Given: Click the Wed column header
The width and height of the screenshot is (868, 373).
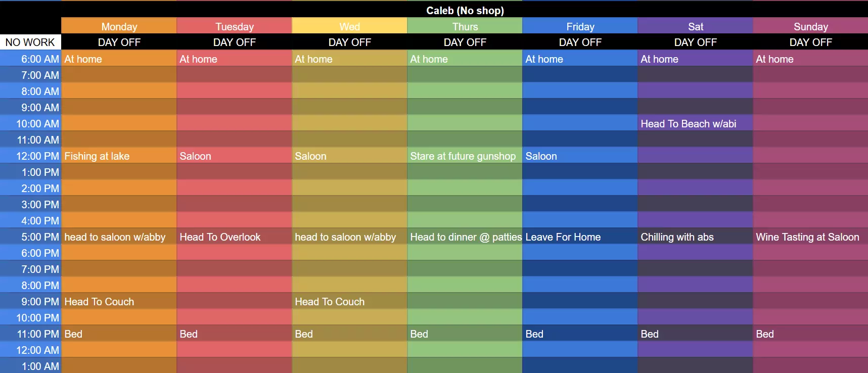Looking at the screenshot, I should [x=349, y=26].
